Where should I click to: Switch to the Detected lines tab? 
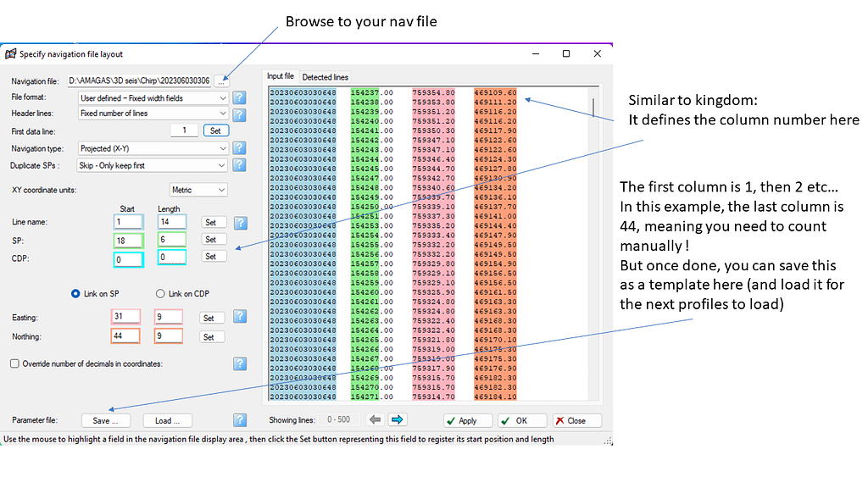click(325, 77)
